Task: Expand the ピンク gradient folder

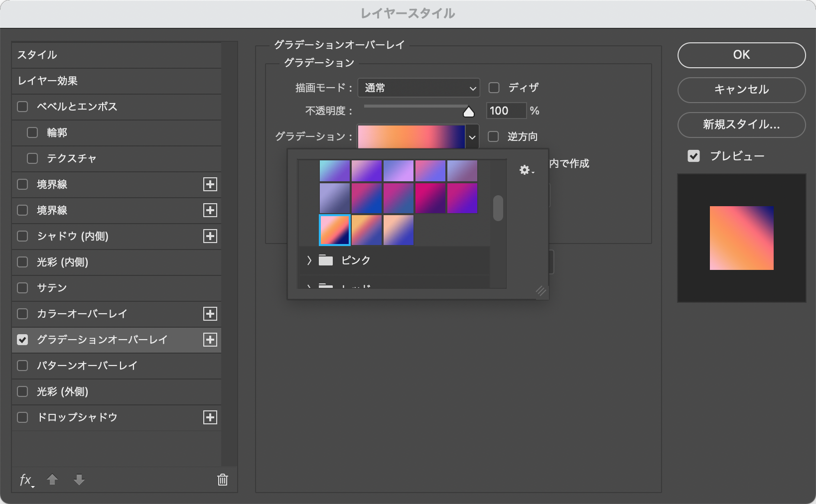Action: (309, 260)
